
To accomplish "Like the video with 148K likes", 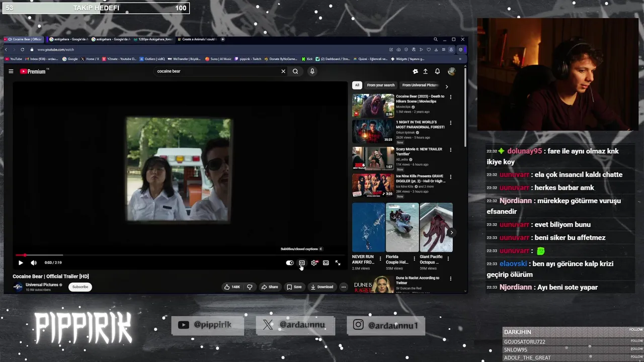I will tap(232, 287).
